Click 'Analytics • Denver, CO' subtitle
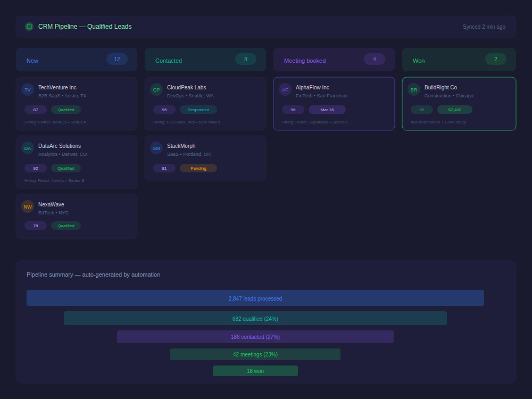Viewport: 532px width, 399px height. (x=62, y=154)
